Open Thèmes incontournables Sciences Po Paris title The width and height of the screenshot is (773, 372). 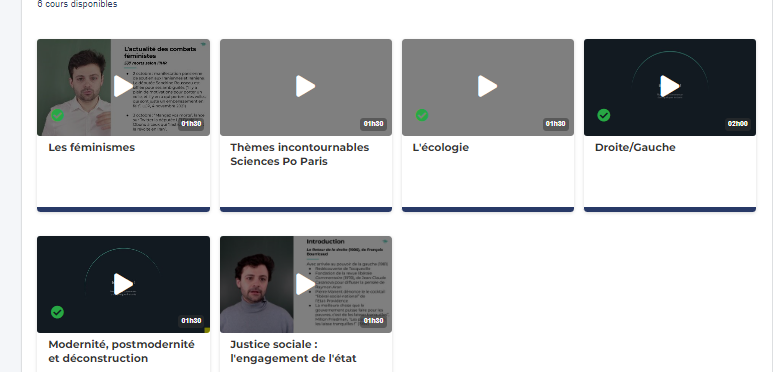pos(300,154)
